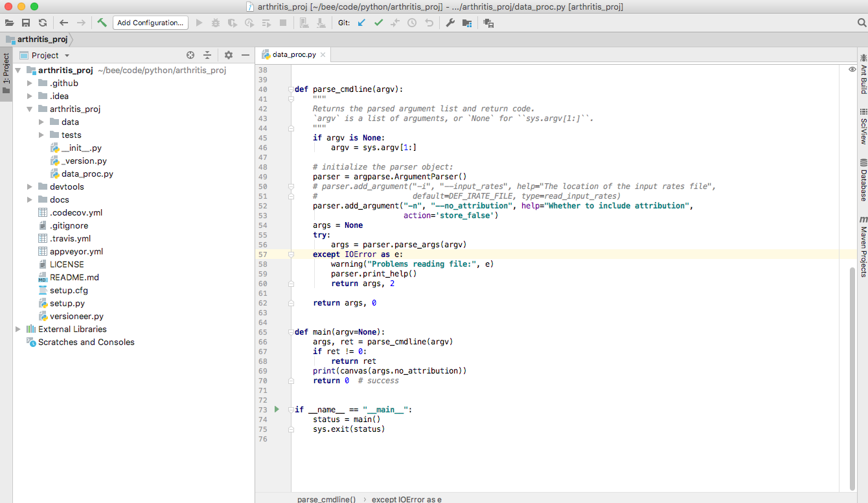868x503 pixels.
Task: Expand the .idea folder
Action: click(30, 96)
